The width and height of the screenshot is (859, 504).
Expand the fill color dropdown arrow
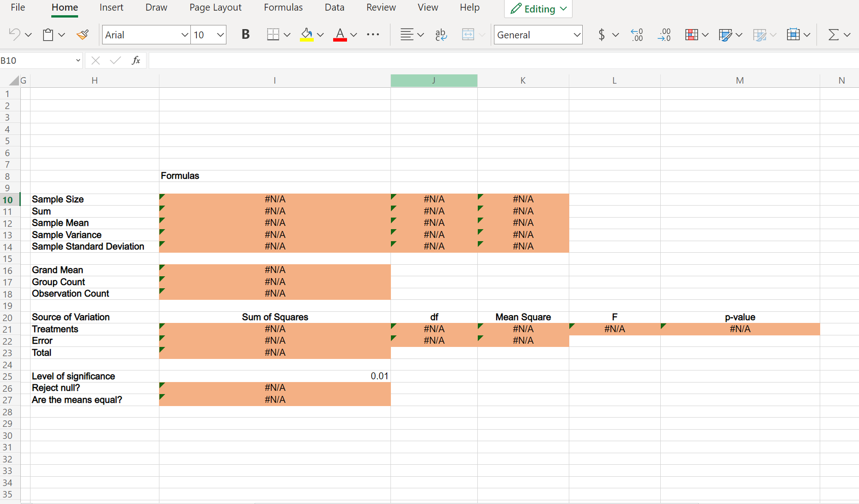(x=320, y=35)
